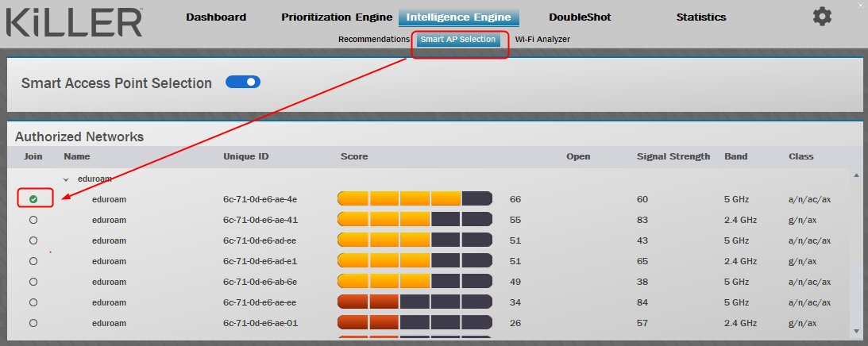Viewport: 868px width, 346px height.
Task: Select Unique ID 6c-71-0d-e6-ab-6e
Action: (260, 282)
